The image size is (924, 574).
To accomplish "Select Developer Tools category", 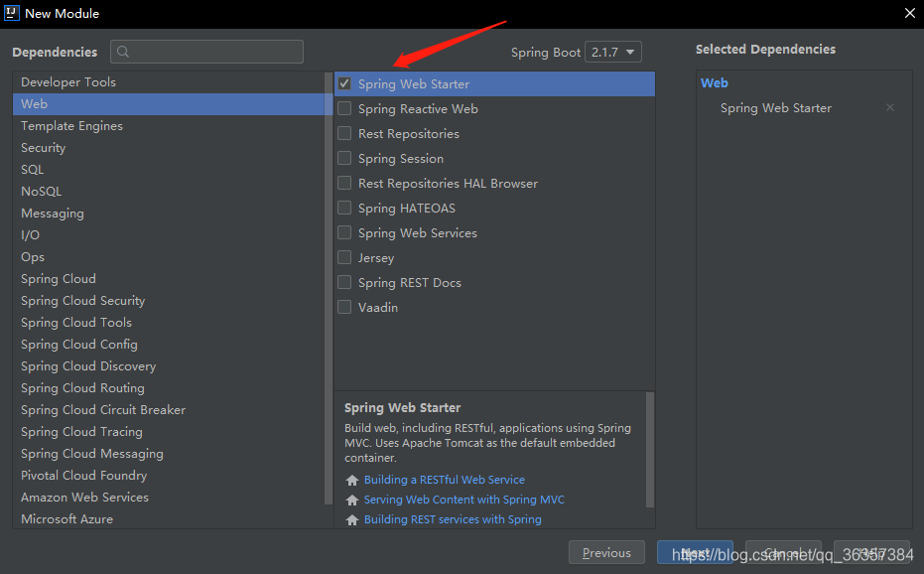I will 169,82.
